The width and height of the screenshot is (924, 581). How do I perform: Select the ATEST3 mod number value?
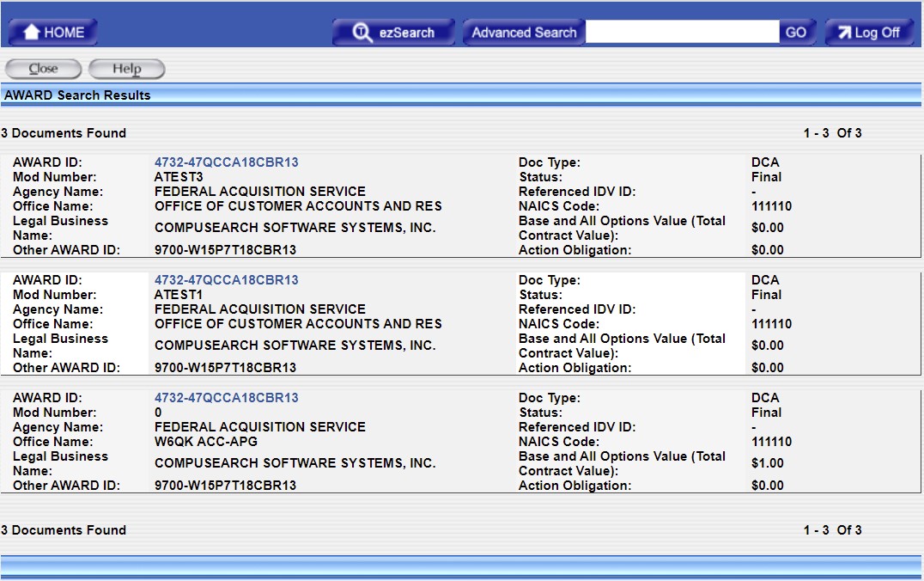click(179, 177)
